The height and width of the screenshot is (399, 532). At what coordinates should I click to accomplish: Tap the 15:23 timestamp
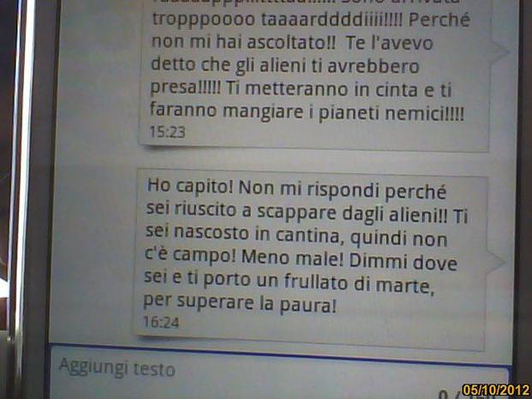[x=167, y=132]
